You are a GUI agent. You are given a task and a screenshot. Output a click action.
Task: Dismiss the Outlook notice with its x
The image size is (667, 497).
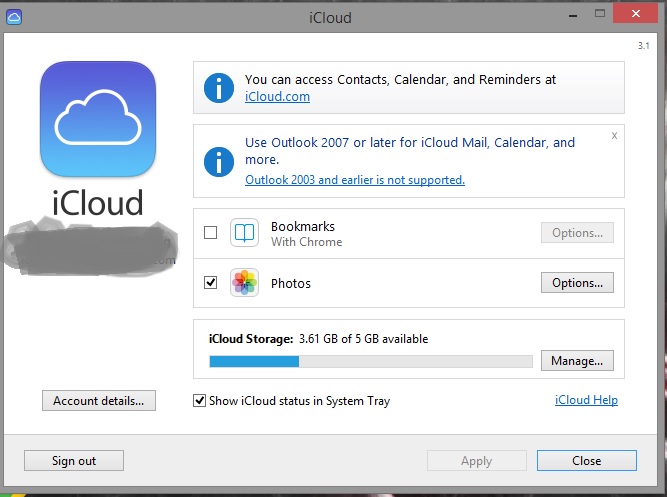click(614, 136)
